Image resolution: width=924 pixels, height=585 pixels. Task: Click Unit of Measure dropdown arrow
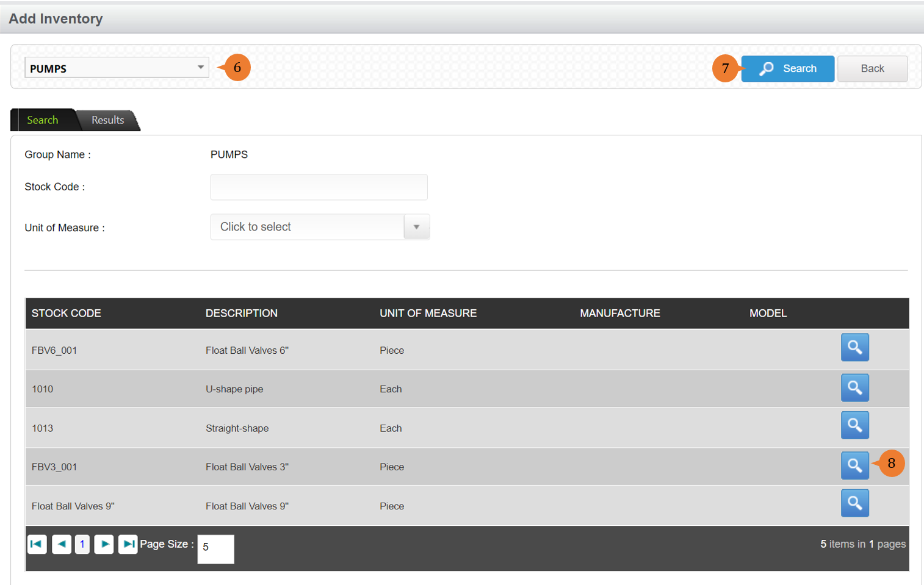coord(416,227)
